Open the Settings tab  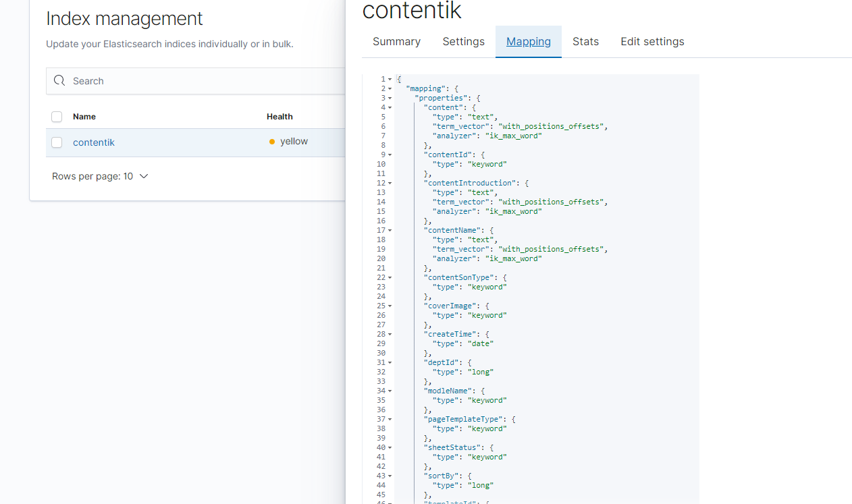click(463, 42)
